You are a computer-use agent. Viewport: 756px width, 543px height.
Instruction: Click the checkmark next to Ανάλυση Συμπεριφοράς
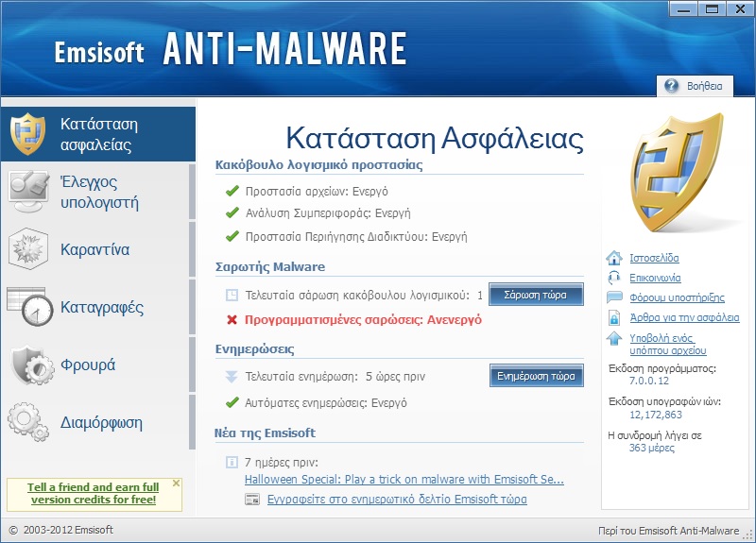point(232,212)
